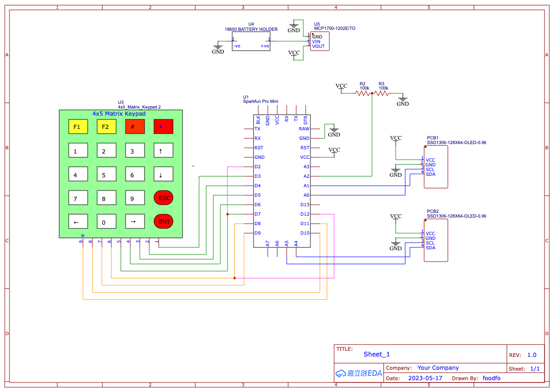Viewport: 554px width, 392px height.
Task: Click the Sheet_1 title text
Action: [376, 354]
